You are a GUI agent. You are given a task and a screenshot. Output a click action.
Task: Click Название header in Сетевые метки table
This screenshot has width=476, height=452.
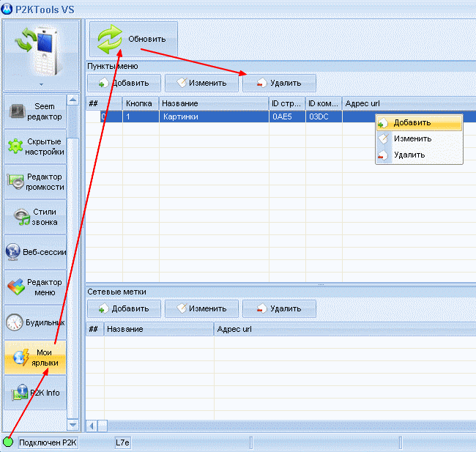coord(159,329)
